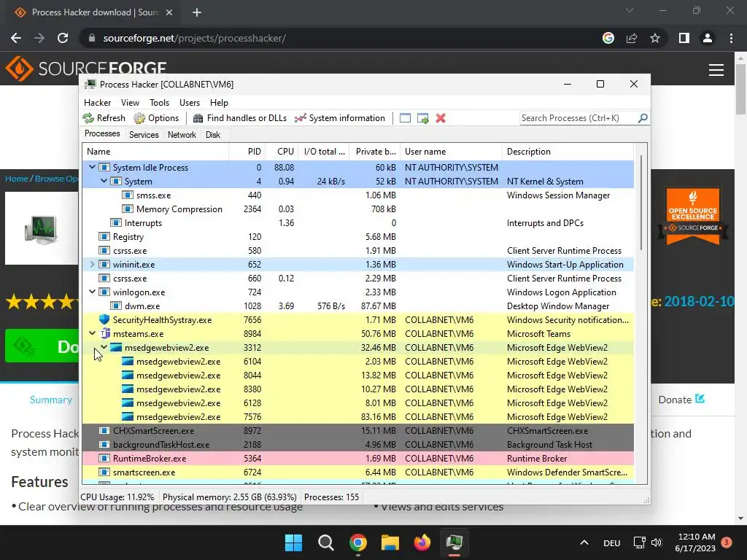The image size is (747, 560).
Task: Collapse System Idle Process tree node
Action: coord(93,167)
